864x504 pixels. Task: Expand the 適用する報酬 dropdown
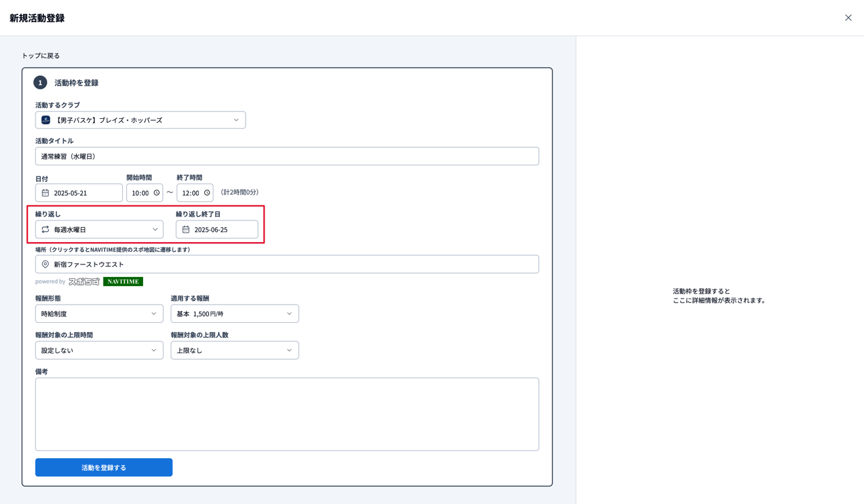coord(234,314)
